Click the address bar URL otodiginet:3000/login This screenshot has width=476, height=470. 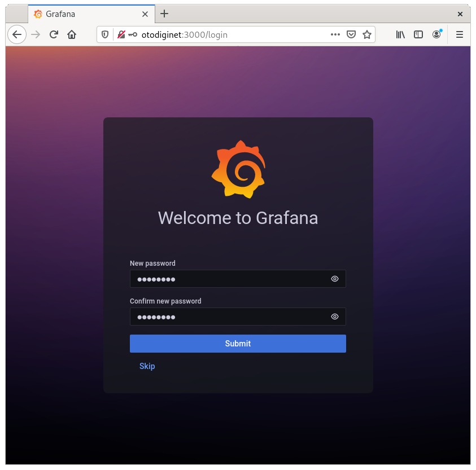point(185,35)
